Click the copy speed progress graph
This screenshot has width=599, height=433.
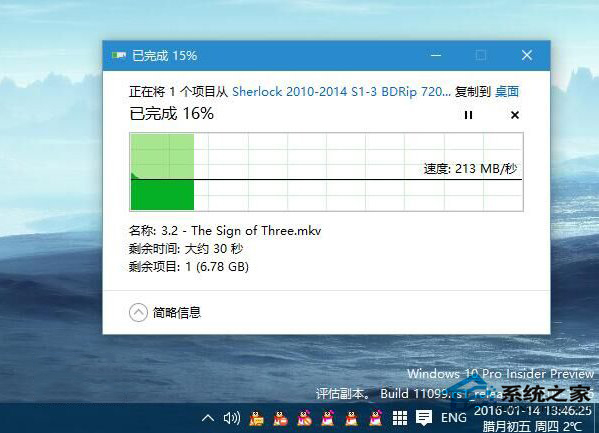(326, 172)
